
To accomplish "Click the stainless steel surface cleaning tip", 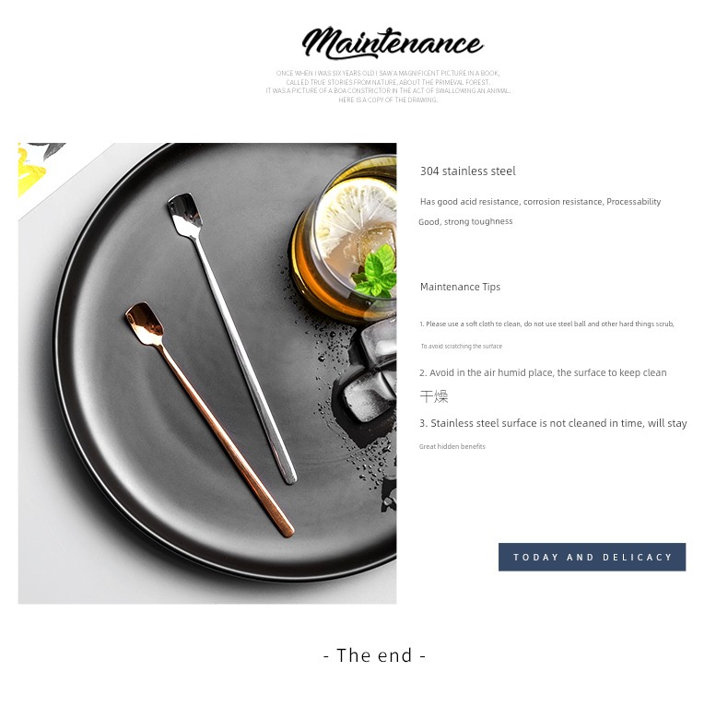I will pos(553,423).
